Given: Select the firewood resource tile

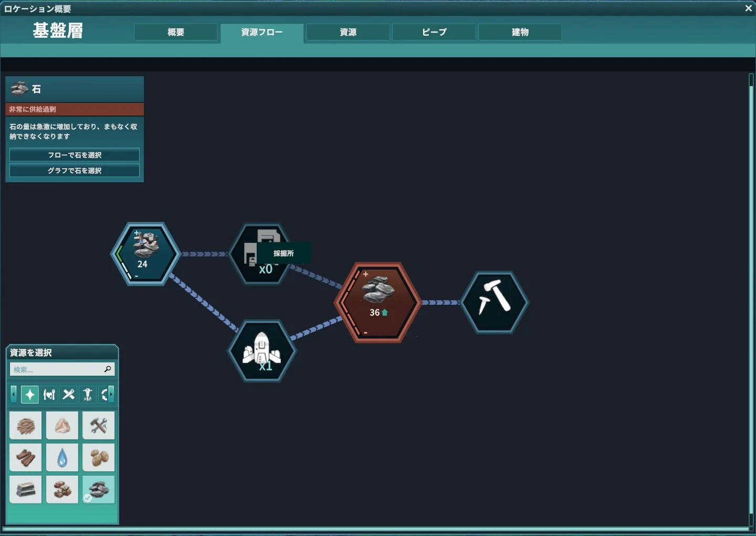Looking at the screenshot, I should click(25, 426).
